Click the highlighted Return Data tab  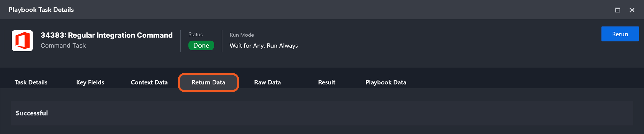[x=208, y=82]
